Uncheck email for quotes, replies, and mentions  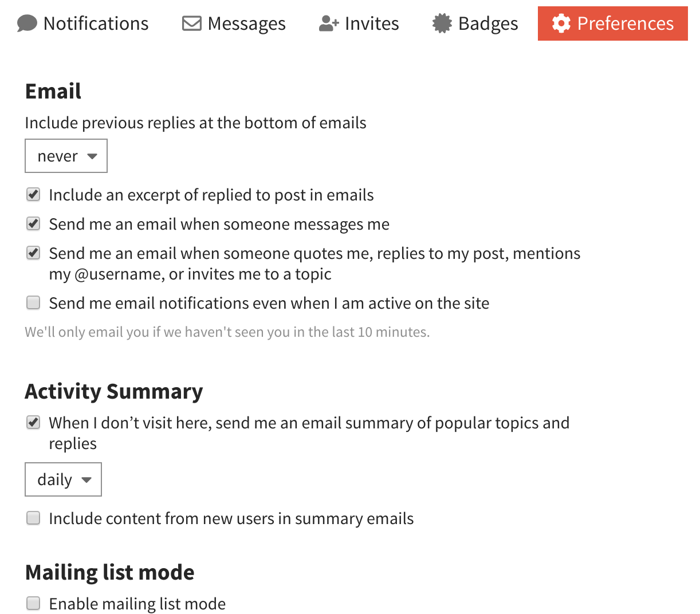pos(33,253)
